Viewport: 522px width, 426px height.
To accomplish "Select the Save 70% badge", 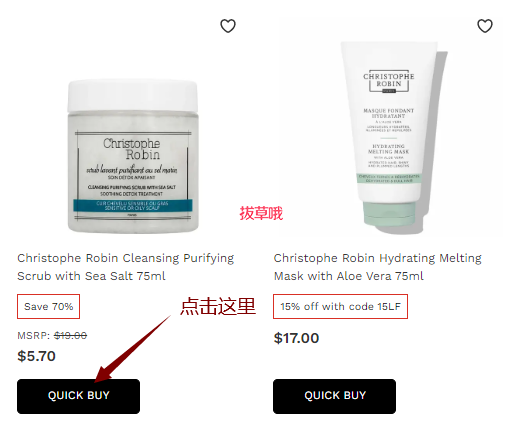I will (48, 306).
